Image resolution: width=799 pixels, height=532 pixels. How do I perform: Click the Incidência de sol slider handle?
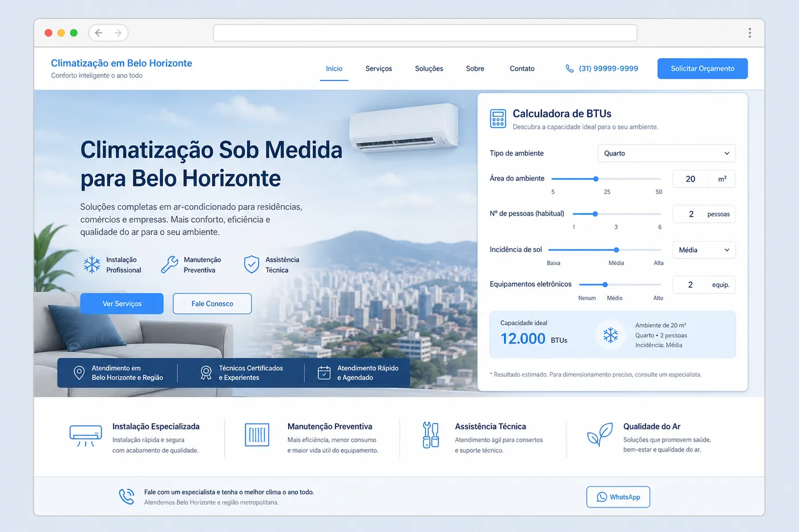click(x=616, y=250)
